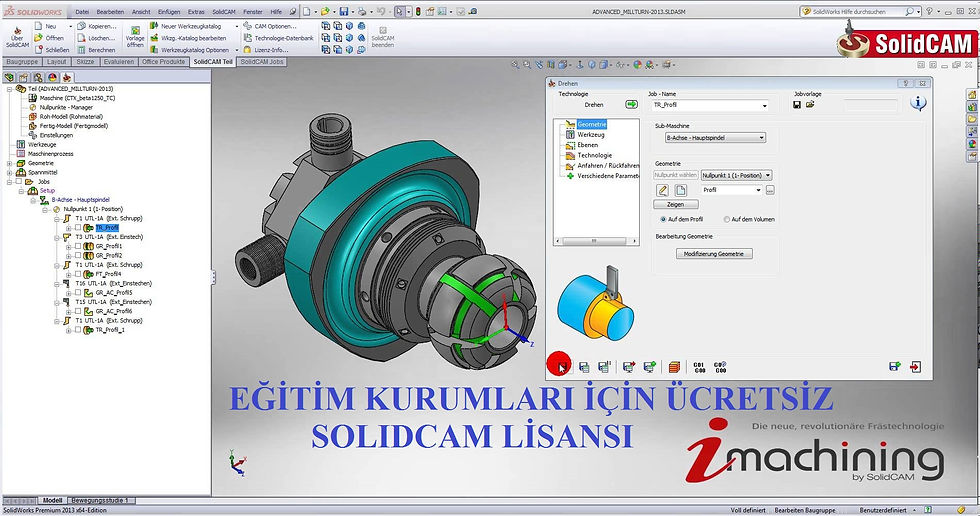Click the Neu (new) icon in SolidCAM toolbar
980x516 pixels.
[38, 26]
